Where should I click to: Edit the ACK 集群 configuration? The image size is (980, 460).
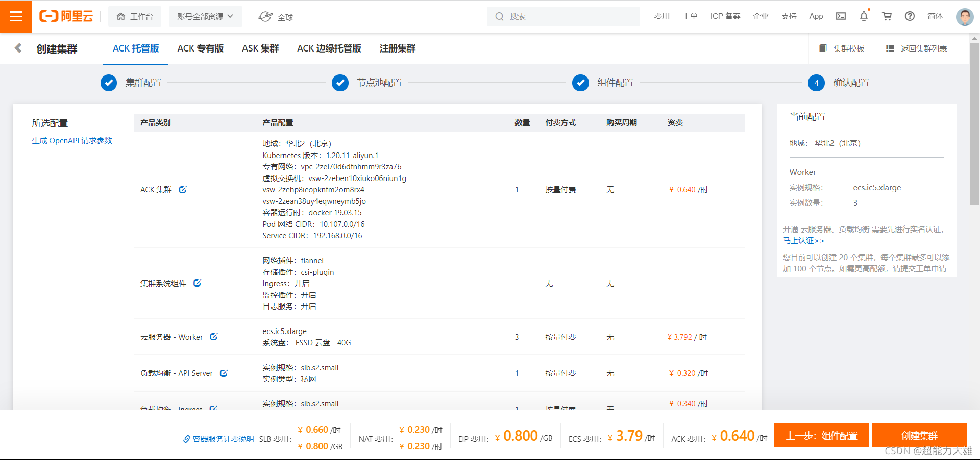183,190
